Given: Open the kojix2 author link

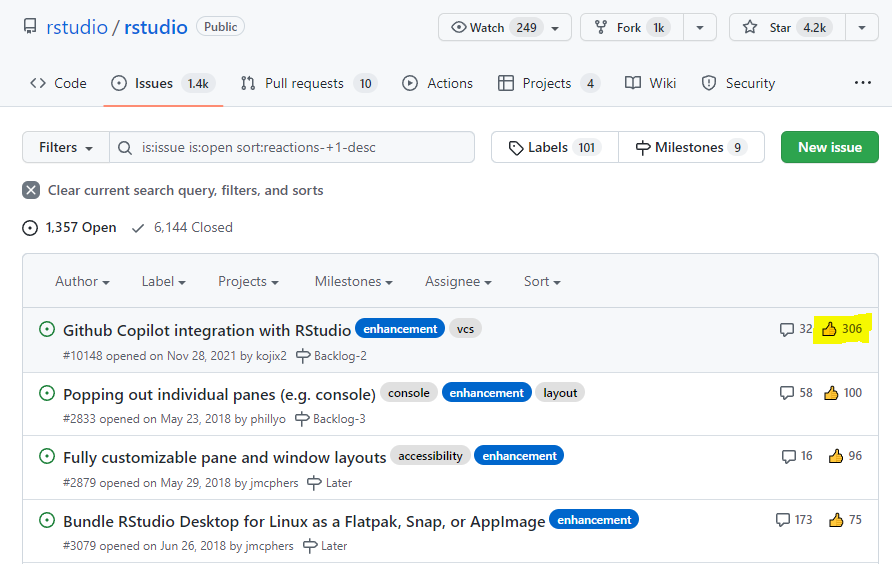Looking at the screenshot, I should tap(271, 356).
